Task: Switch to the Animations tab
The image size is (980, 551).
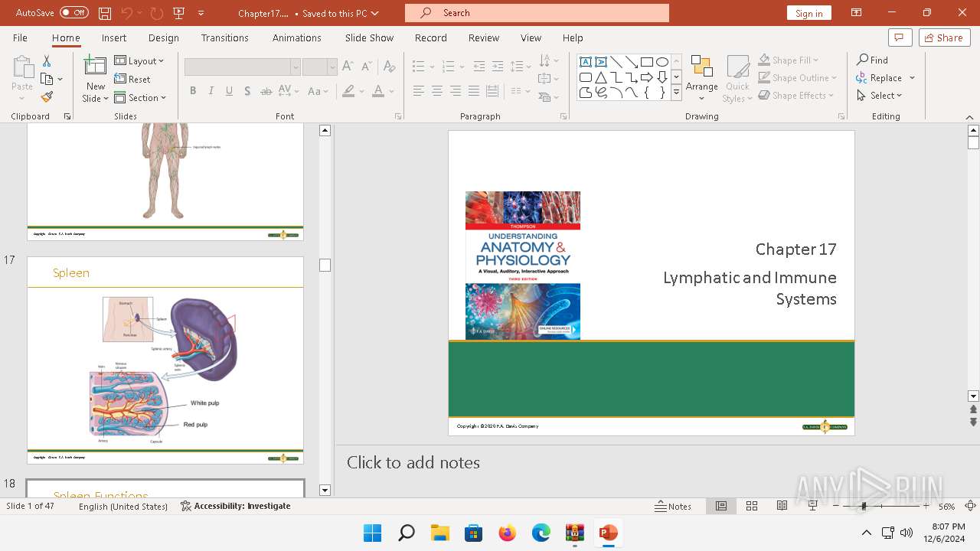Action: (x=297, y=37)
